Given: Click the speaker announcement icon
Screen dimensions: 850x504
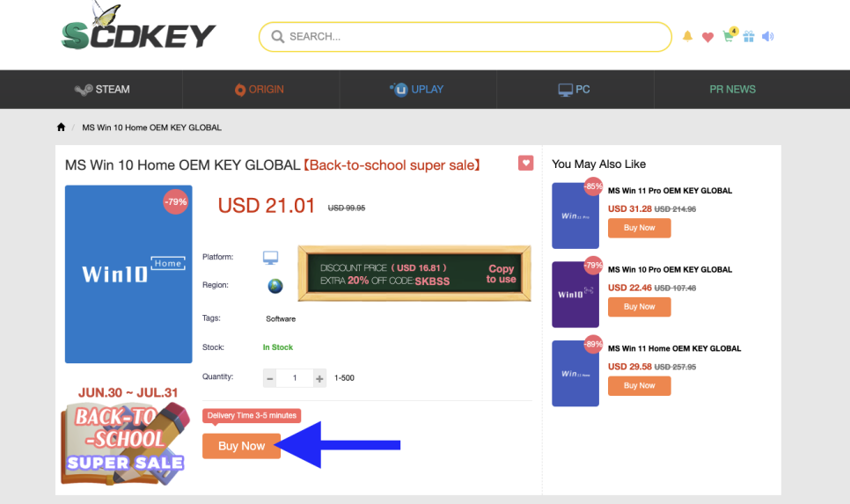Looking at the screenshot, I should tap(767, 36).
